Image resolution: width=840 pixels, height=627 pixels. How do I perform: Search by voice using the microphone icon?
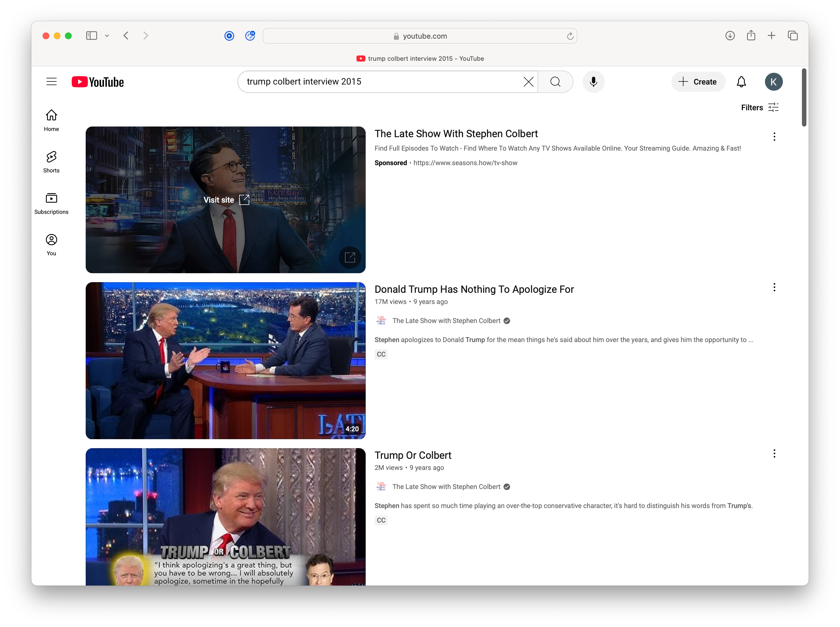(x=593, y=82)
